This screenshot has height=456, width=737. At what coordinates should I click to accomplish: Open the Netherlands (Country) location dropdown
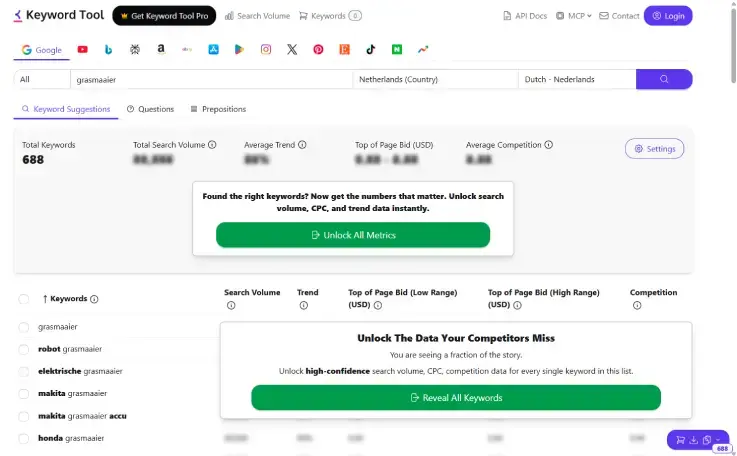pyautogui.click(x=435, y=79)
